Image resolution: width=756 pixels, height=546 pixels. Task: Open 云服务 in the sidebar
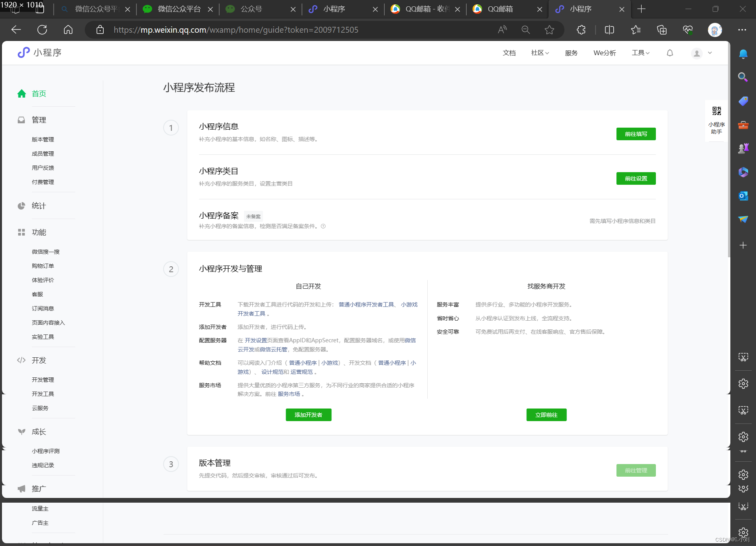point(40,408)
